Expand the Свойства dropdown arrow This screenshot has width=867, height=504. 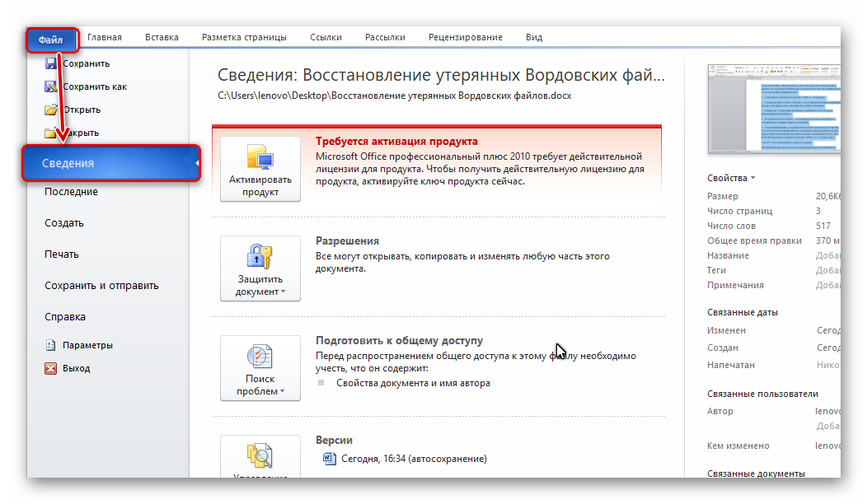coord(752,178)
